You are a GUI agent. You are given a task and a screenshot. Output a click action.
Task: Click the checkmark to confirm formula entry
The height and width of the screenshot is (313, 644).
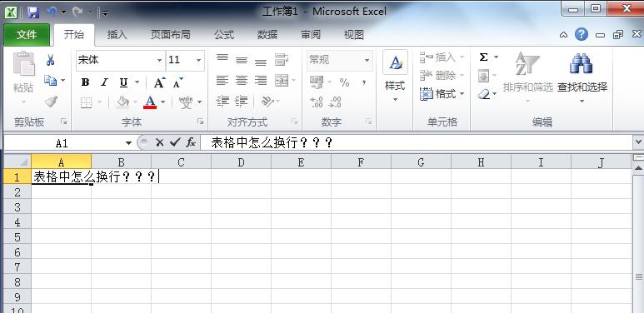coord(176,142)
